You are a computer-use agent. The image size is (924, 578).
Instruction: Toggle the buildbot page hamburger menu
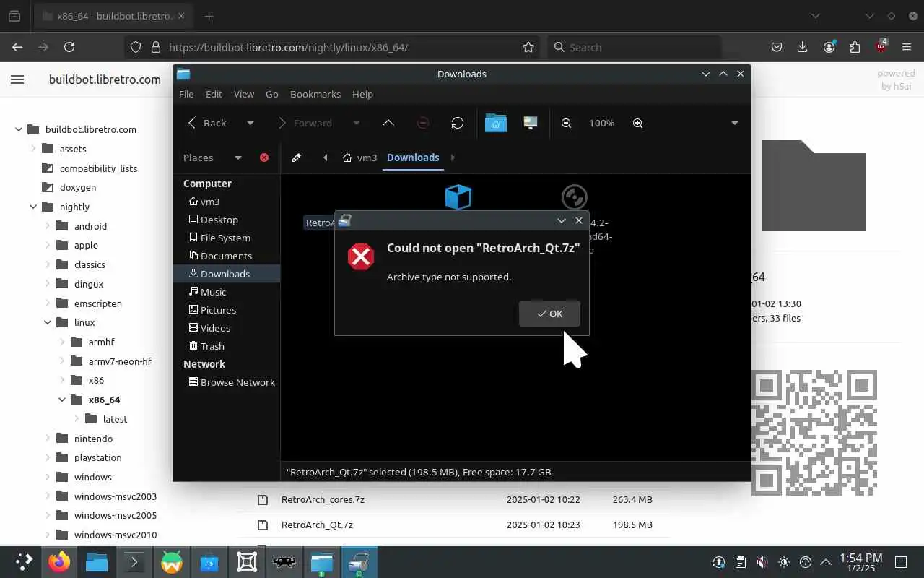(x=17, y=79)
